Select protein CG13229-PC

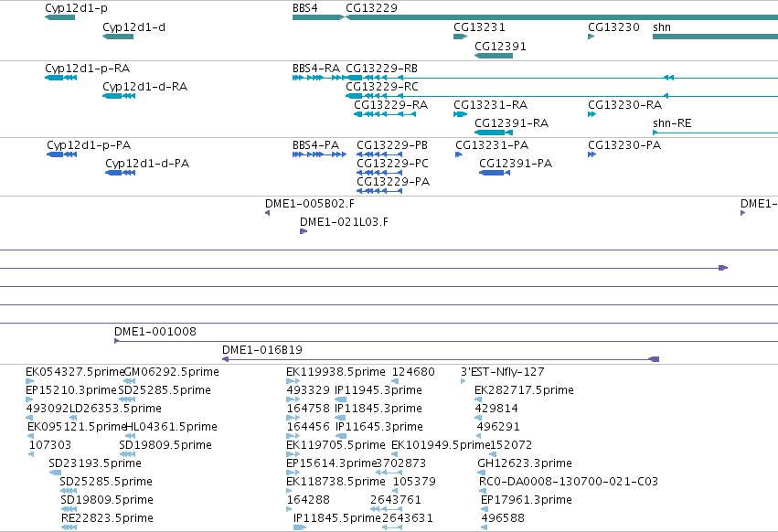pos(379,173)
